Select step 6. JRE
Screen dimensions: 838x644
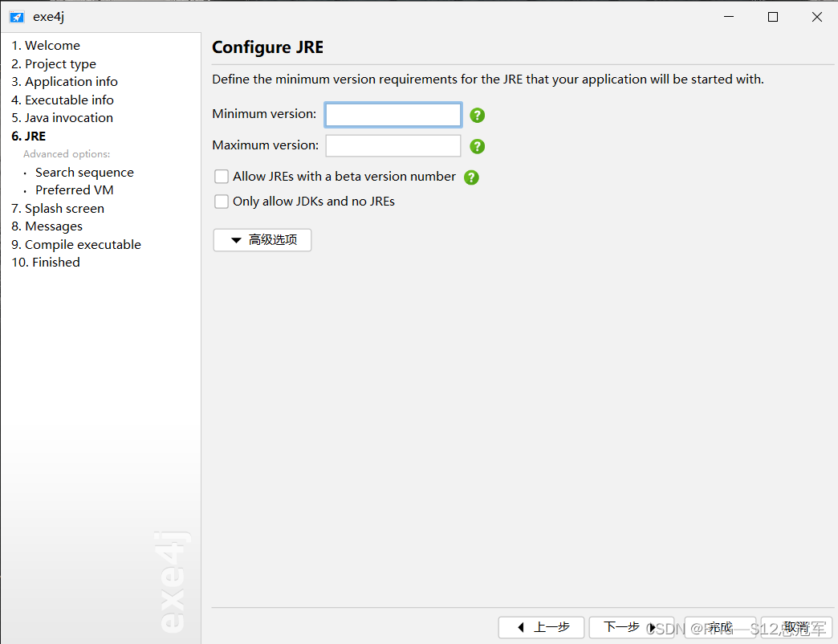(x=29, y=136)
